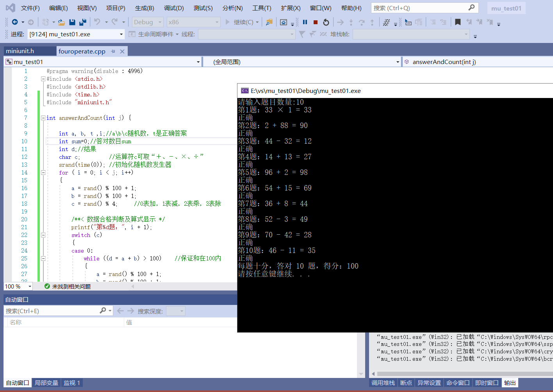Click the Restart debugging icon
553x392 pixels.
pyautogui.click(x=326, y=22)
